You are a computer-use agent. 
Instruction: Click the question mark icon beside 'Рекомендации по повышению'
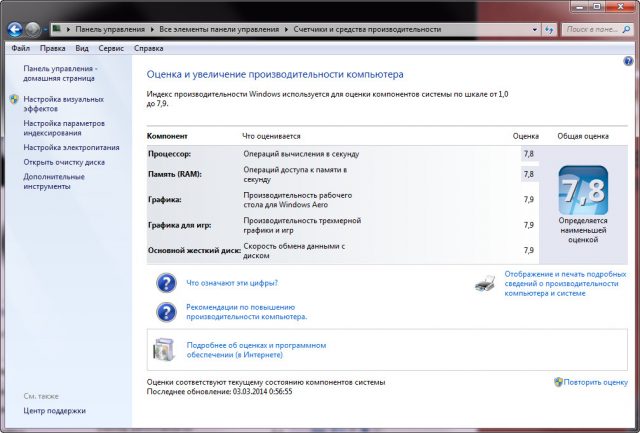tap(166, 311)
